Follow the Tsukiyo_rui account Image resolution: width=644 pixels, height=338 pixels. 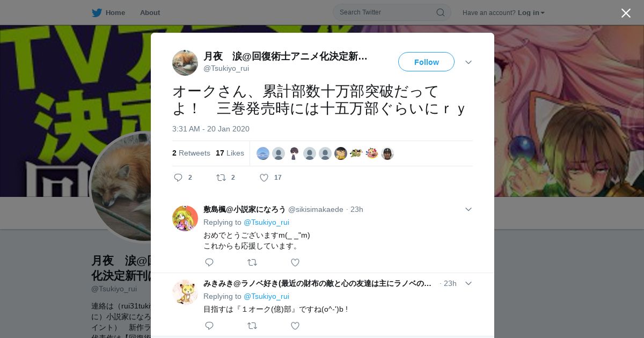click(426, 62)
